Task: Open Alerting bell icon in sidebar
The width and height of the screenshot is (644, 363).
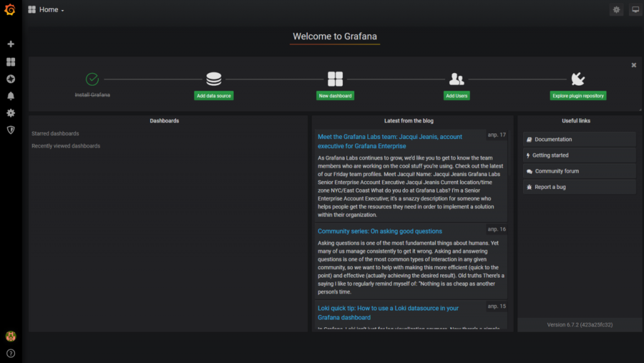Action: tap(10, 96)
